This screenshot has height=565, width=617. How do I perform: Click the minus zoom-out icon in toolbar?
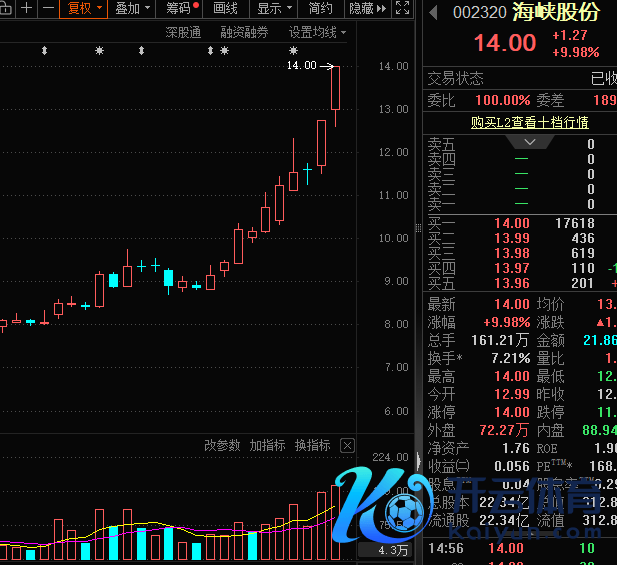pos(48,8)
